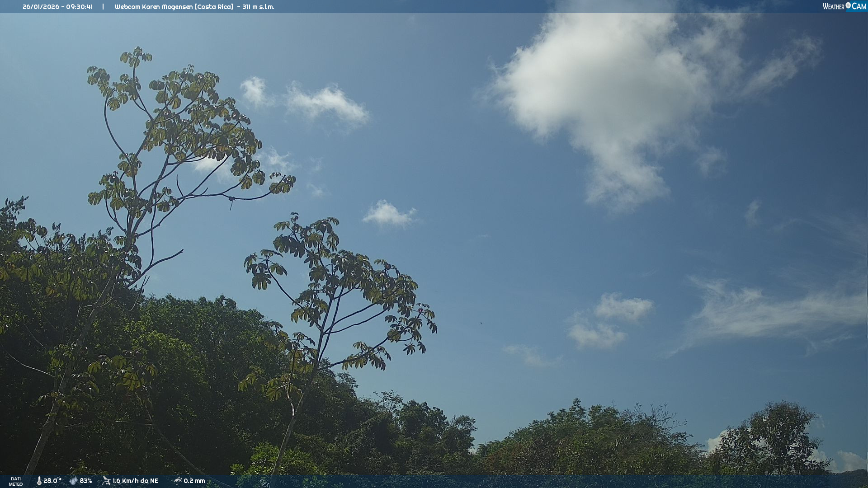Click the WeatherCam logo
Viewport: 868px width, 488px height.
tap(844, 6)
